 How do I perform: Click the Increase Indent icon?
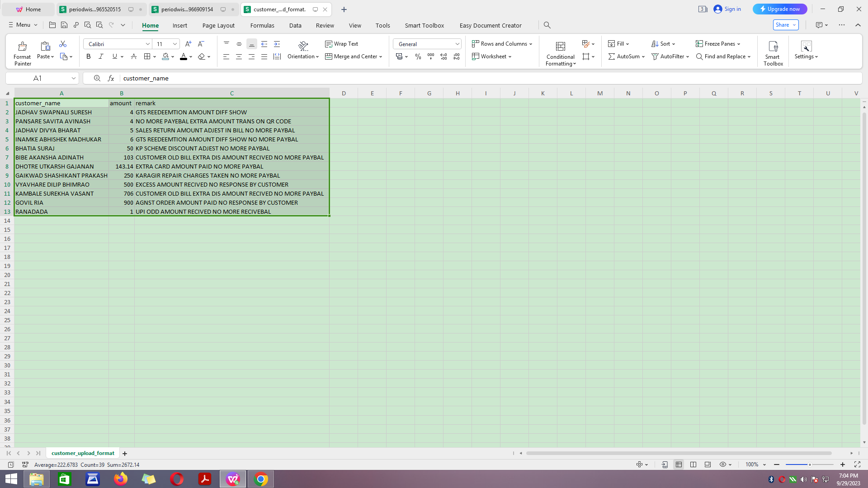277,44
